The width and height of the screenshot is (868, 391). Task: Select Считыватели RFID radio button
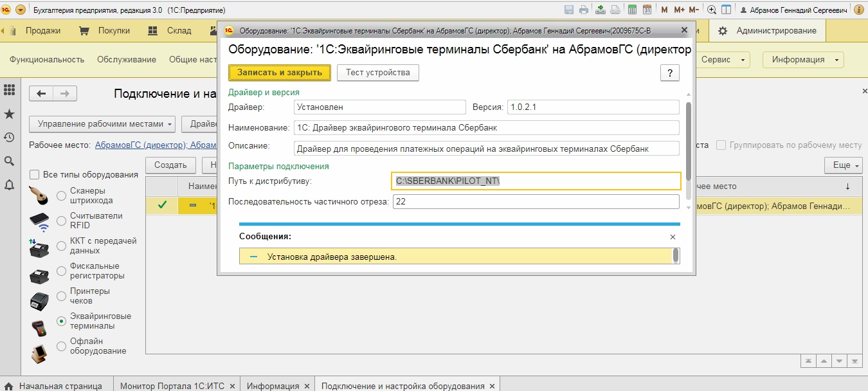62,221
